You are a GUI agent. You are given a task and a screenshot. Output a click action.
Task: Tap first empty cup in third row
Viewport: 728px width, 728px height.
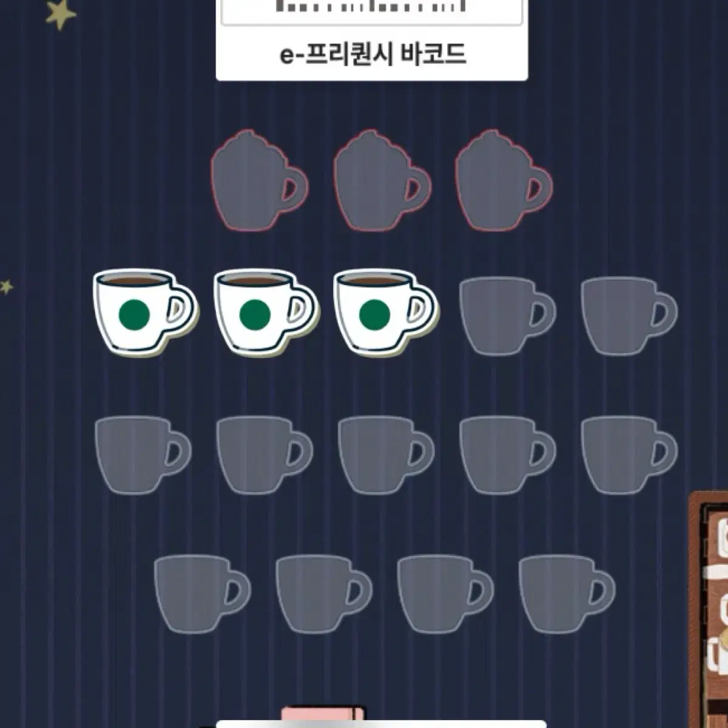pos(143,455)
